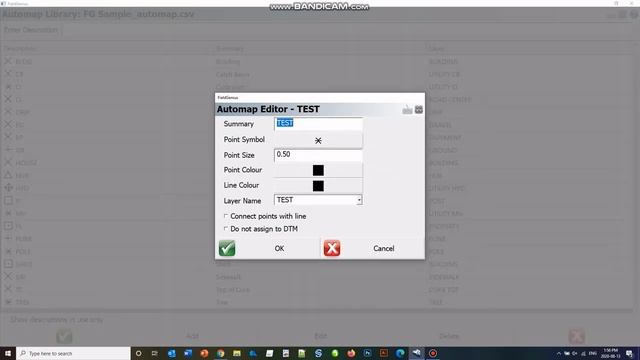Click Cancel in the Automap Editor
Viewport: 640px width, 360px height.
383,248
